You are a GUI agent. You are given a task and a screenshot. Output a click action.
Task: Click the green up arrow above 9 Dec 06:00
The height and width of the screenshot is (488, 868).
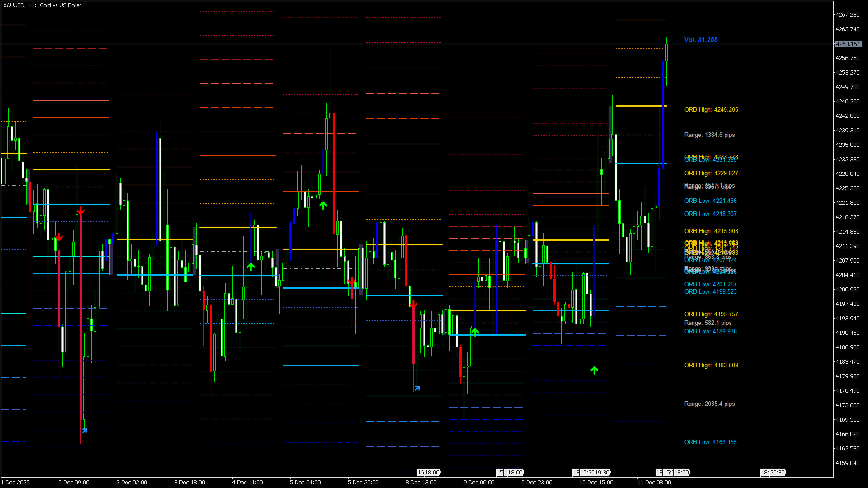[x=475, y=332]
